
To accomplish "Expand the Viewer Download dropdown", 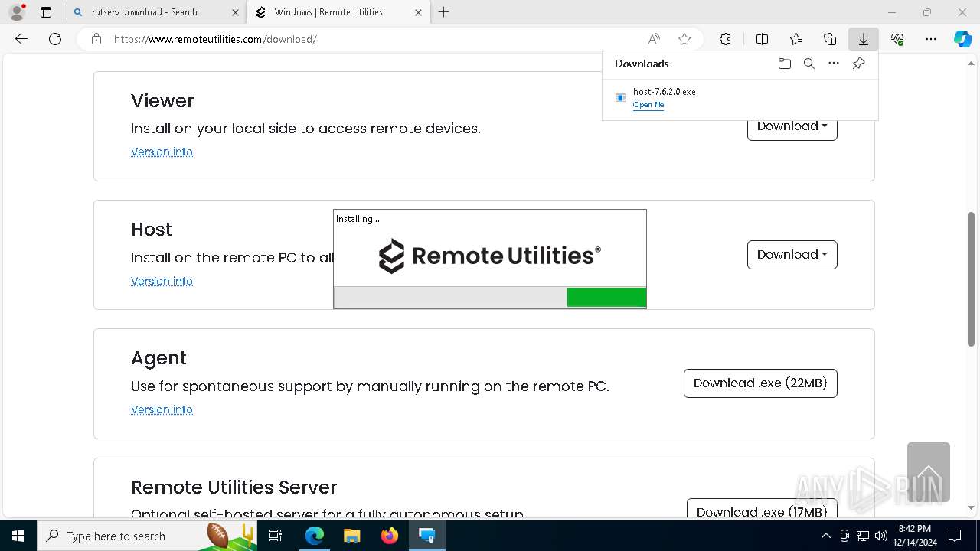I will 792,126.
